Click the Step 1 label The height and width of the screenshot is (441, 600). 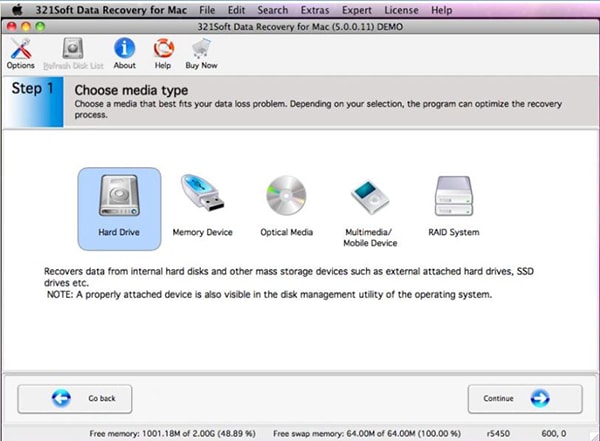33,88
